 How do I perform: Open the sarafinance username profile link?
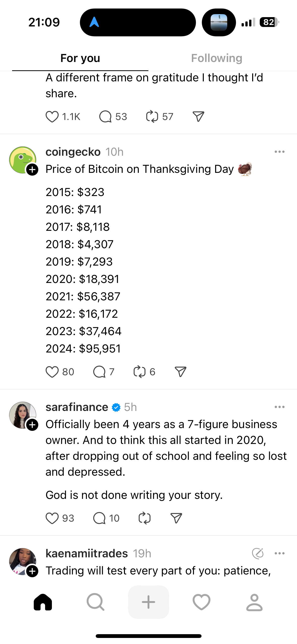point(77,407)
